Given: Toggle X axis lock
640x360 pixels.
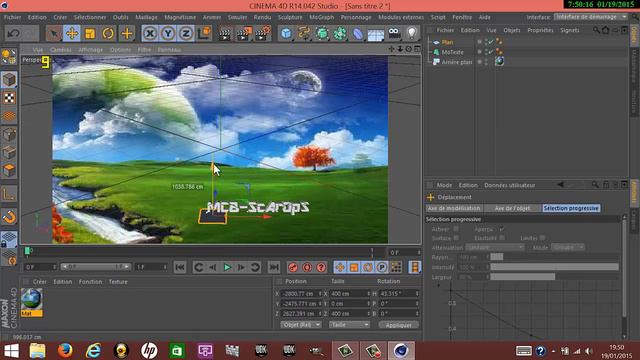Looking at the screenshot, I should pos(150,33).
